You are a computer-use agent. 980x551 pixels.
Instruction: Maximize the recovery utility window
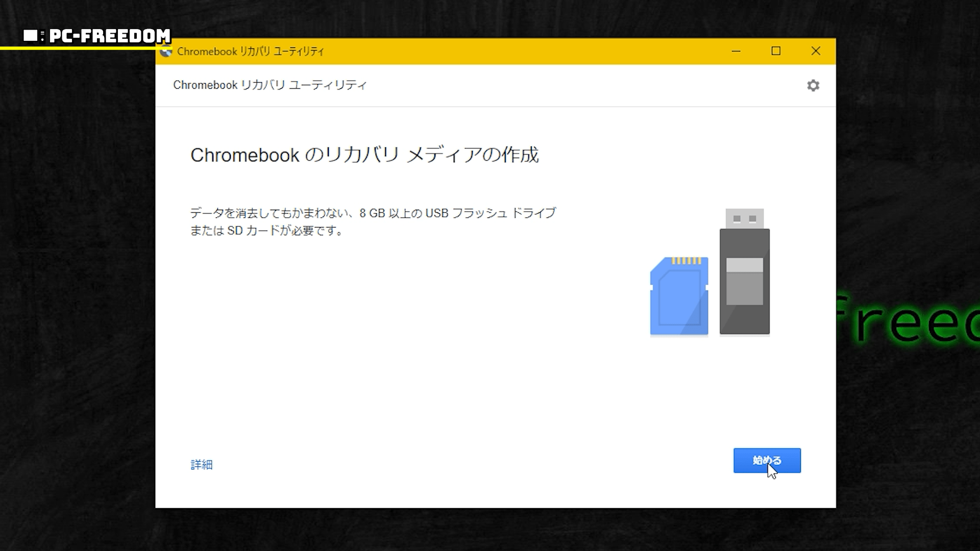pos(776,51)
